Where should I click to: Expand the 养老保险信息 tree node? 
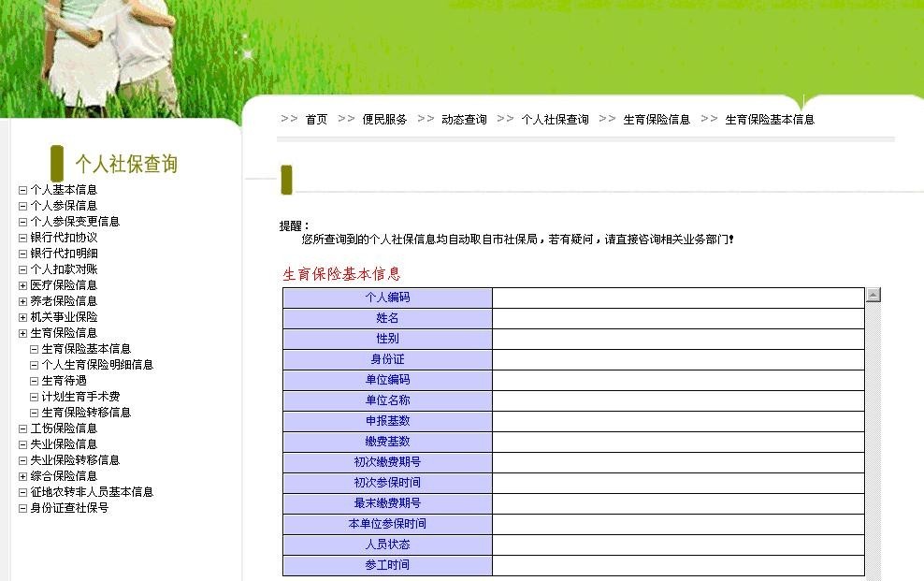(22, 300)
